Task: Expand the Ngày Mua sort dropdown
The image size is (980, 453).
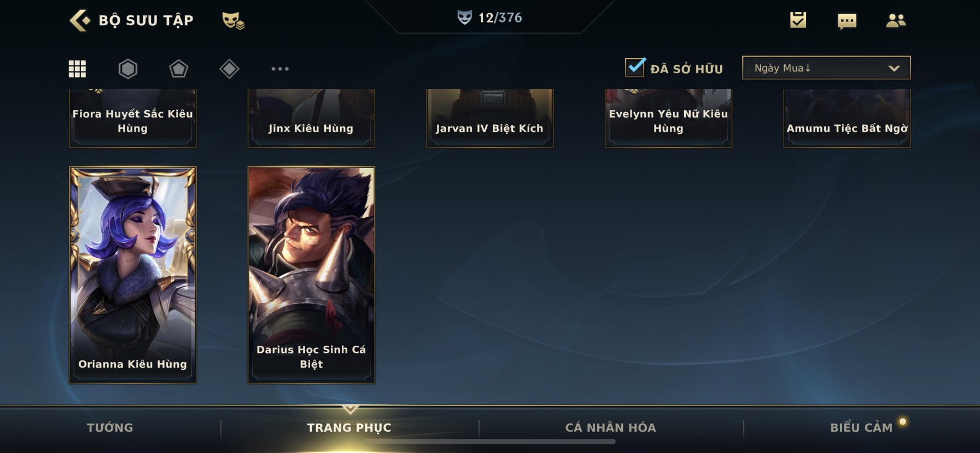Action: pyautogui.click(x=826, y=68)
